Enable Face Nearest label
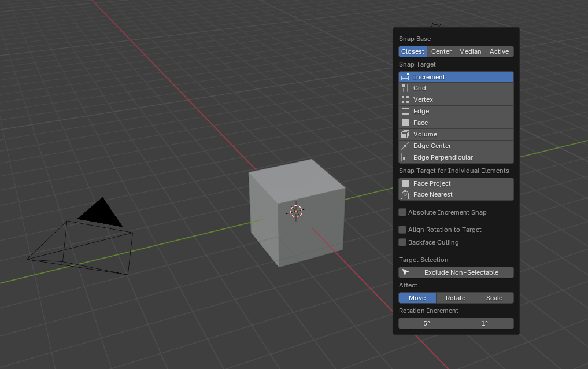This screenshot has width=588, height=369. (x=432, y=195)
